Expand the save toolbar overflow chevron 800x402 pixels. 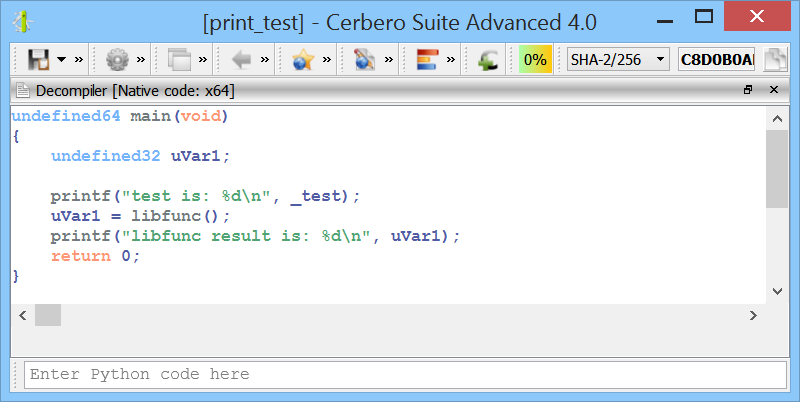[79, 60]
